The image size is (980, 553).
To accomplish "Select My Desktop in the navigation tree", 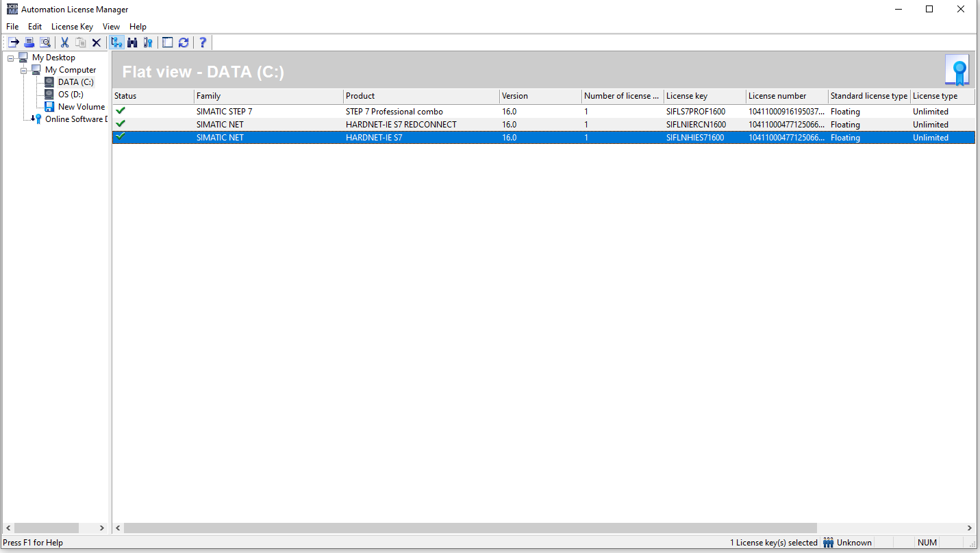I will coord(53,58).
